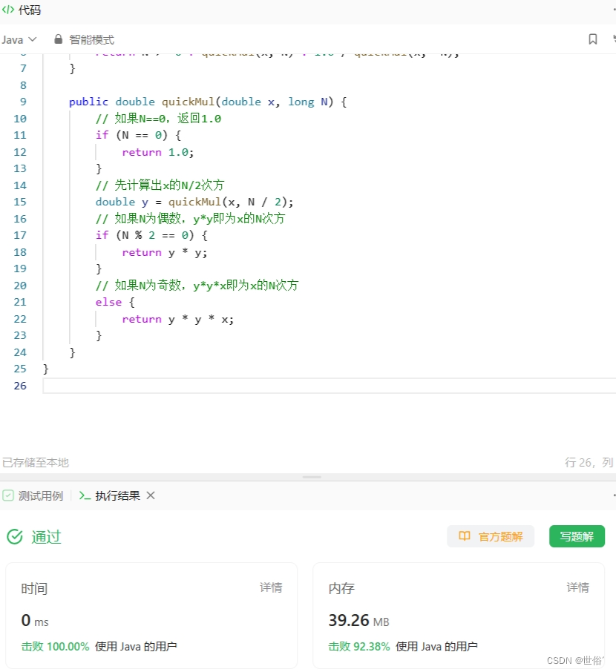Expand 内存 details via 详情

point(578,587)
